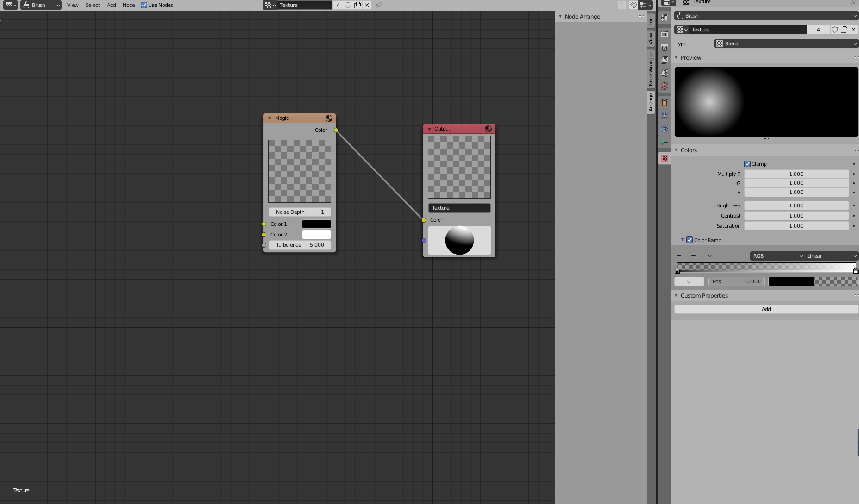Click fake user shield in node editor header

coord(348,5)
